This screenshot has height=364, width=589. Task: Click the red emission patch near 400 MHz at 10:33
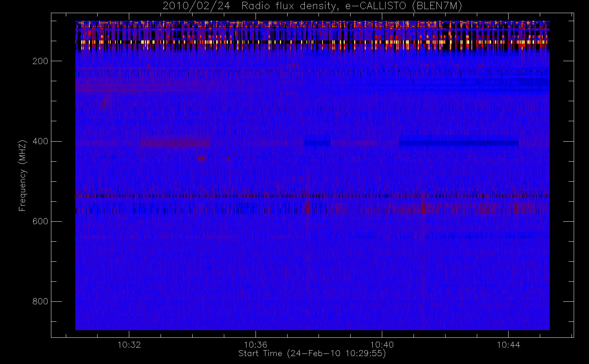coord(175,141)
